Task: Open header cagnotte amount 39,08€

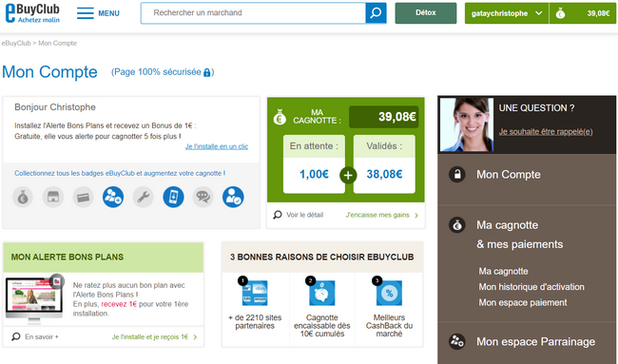Action: coord(598,13)
